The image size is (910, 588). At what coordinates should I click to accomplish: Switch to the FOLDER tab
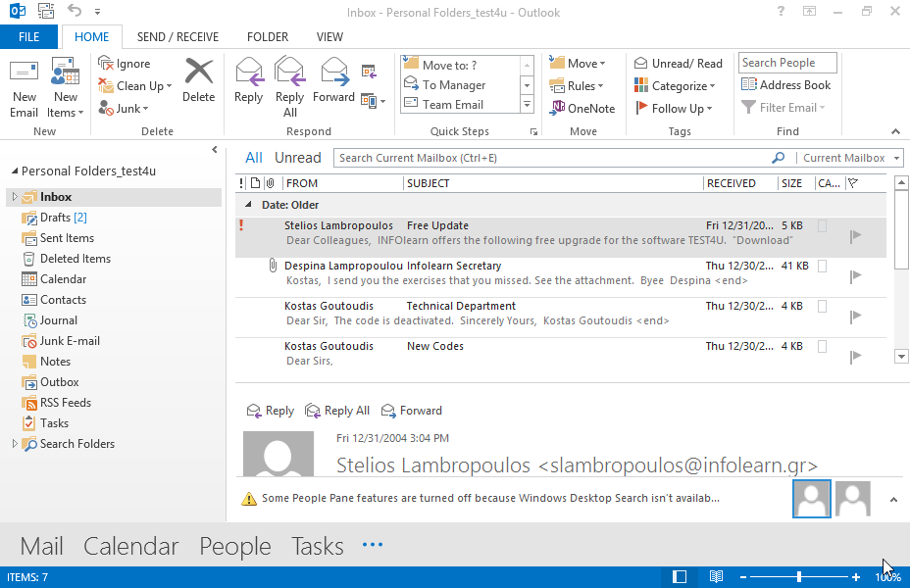pyautogui.click(x=268, y=37)
